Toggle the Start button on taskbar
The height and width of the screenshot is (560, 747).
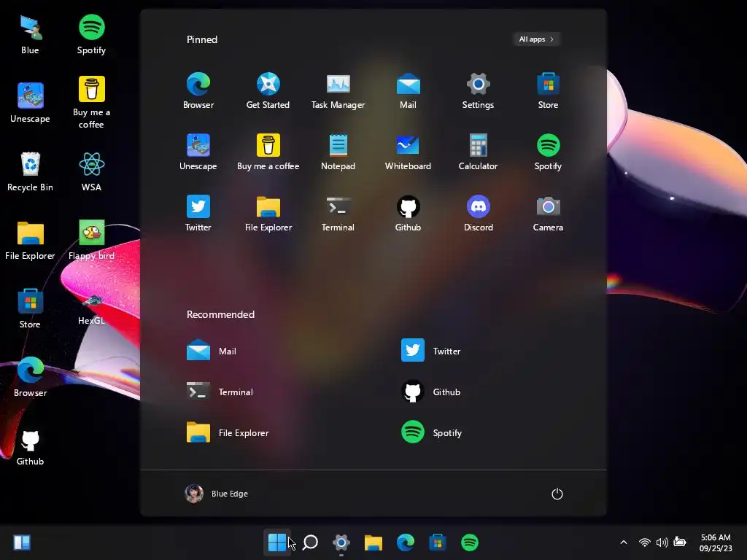(277, 542)
